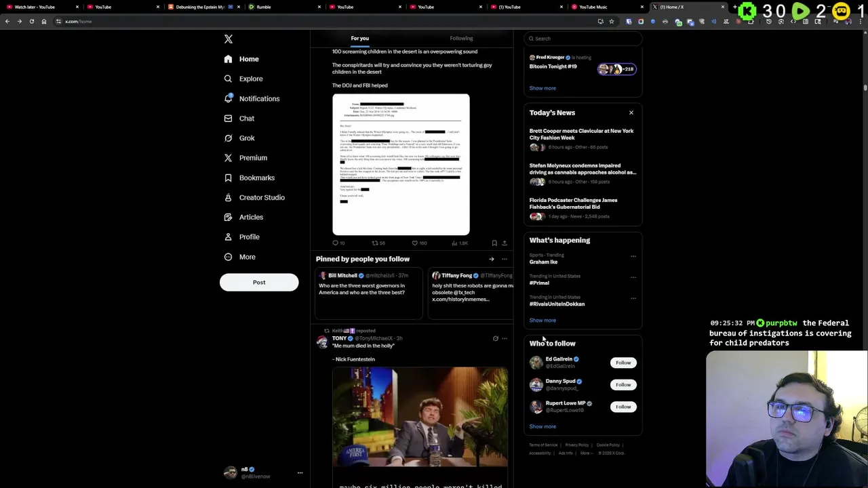
Task: Bookmark page with the address bar star
Action: 612,22
